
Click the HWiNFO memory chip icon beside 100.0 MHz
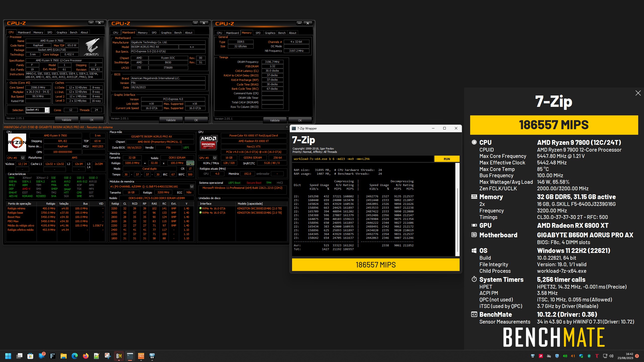190,163
